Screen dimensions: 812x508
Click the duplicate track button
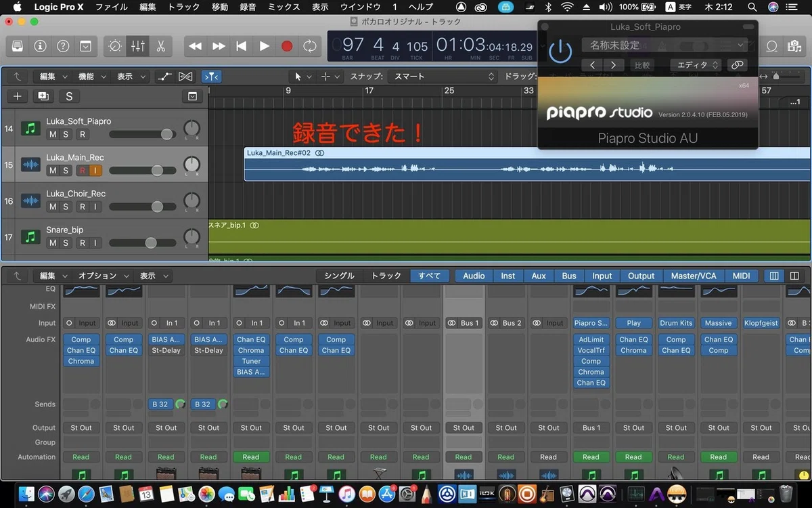43,96
